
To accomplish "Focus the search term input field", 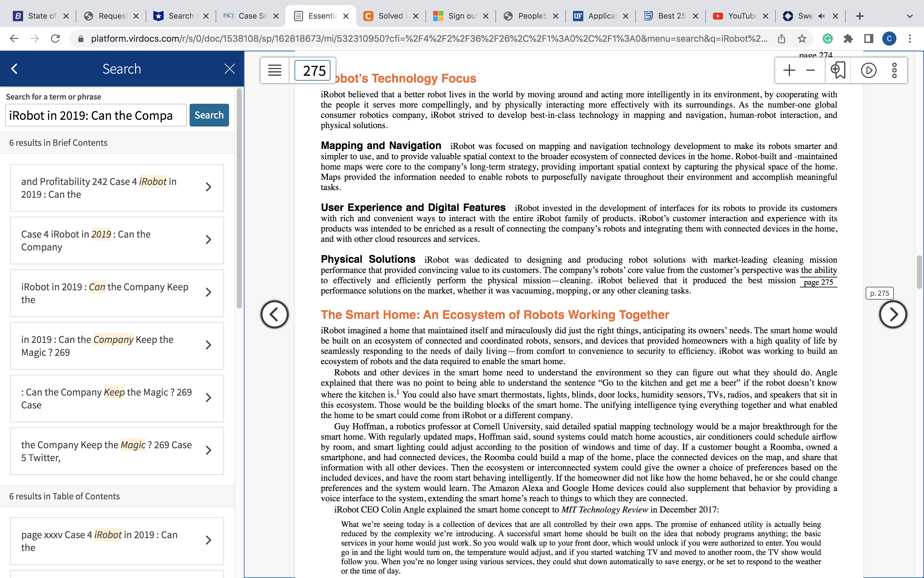I will 96,115.
